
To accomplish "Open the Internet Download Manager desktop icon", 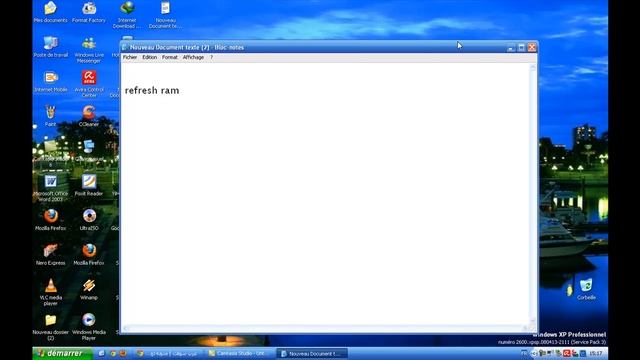I will [127, 14].
